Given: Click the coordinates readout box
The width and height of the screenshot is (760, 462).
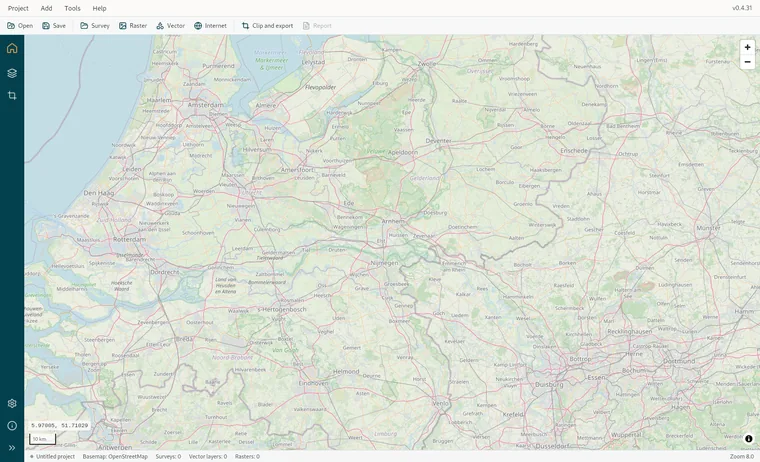Looking at the screenshot, I should (x=60, y=426).
